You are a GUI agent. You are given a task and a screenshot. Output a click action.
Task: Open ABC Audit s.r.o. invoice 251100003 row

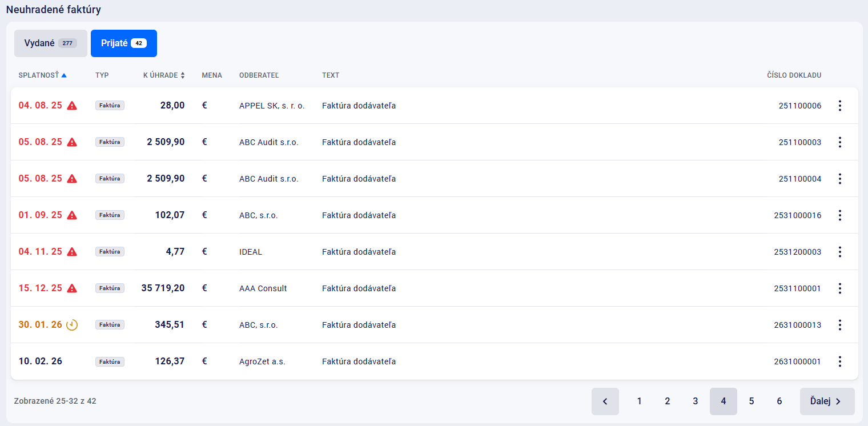coord(268,142)
